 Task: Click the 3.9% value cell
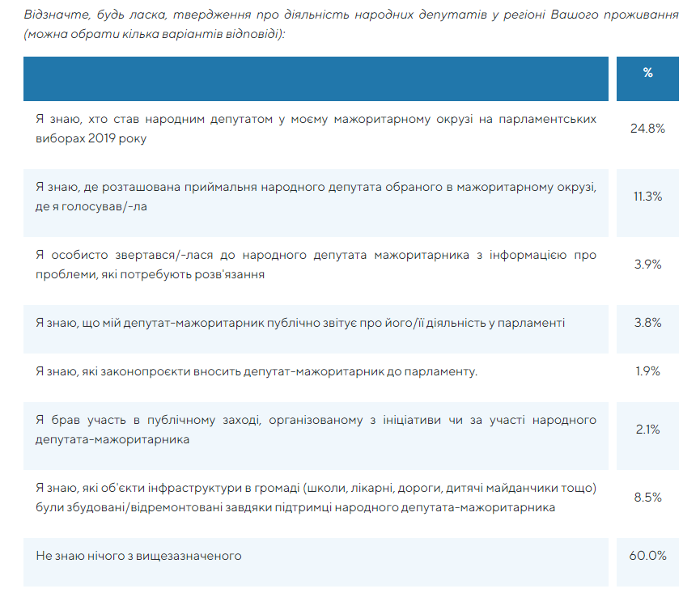pyautogui.click(x=647, y=265)
